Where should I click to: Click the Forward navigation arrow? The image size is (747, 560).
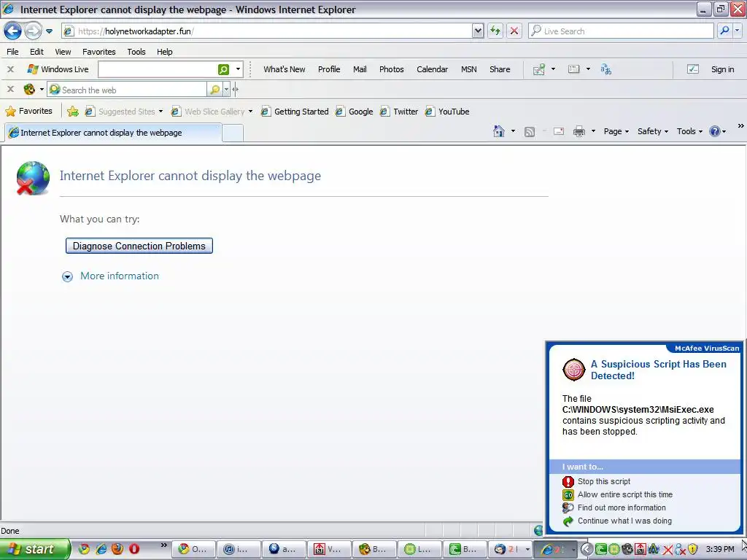[x=34, y=31]
